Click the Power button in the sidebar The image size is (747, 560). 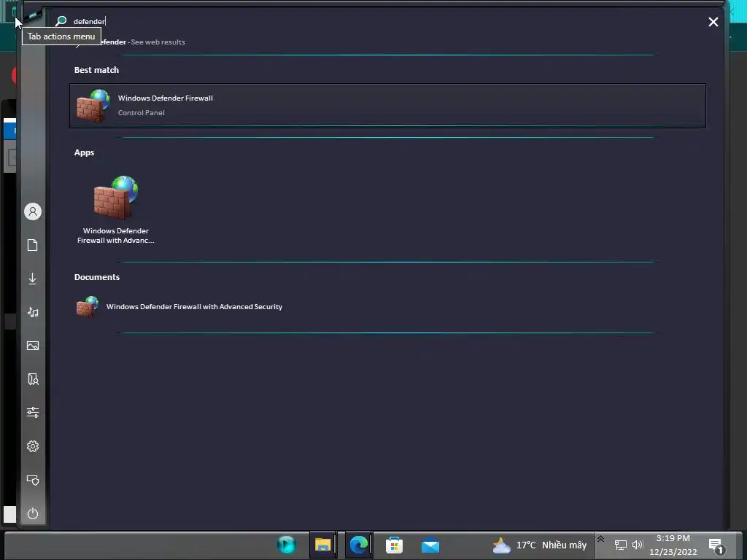tap(33, 513)
